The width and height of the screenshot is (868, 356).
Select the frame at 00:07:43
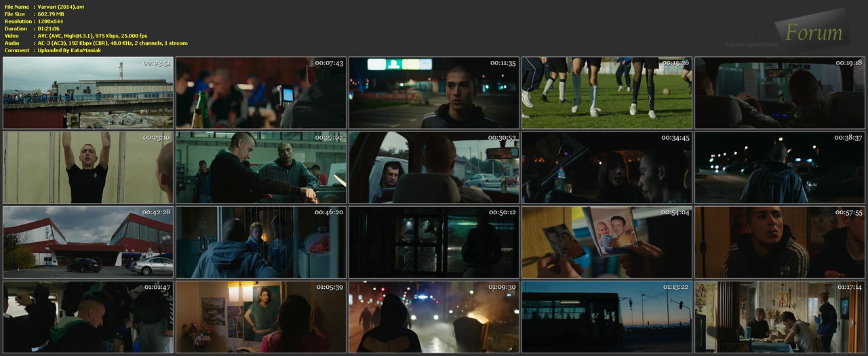261,93
